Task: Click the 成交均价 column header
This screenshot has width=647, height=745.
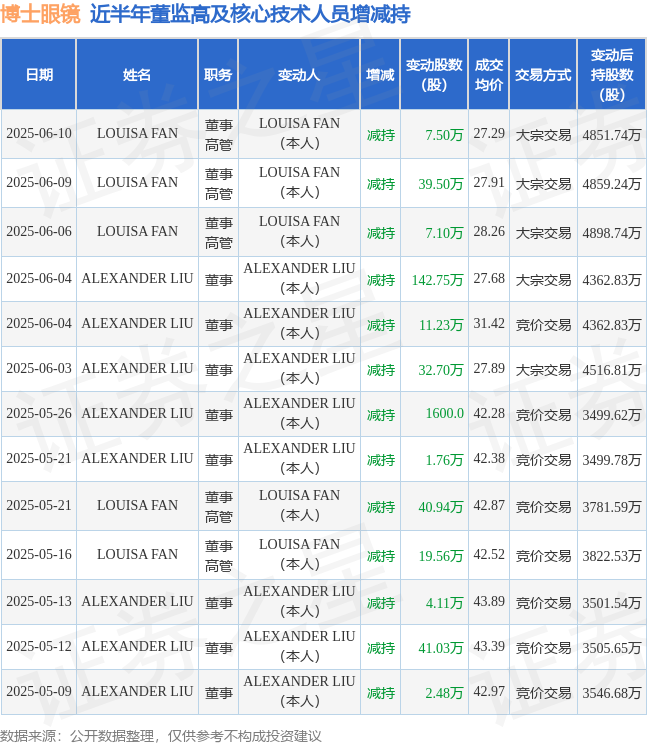Action: point(489,75)
